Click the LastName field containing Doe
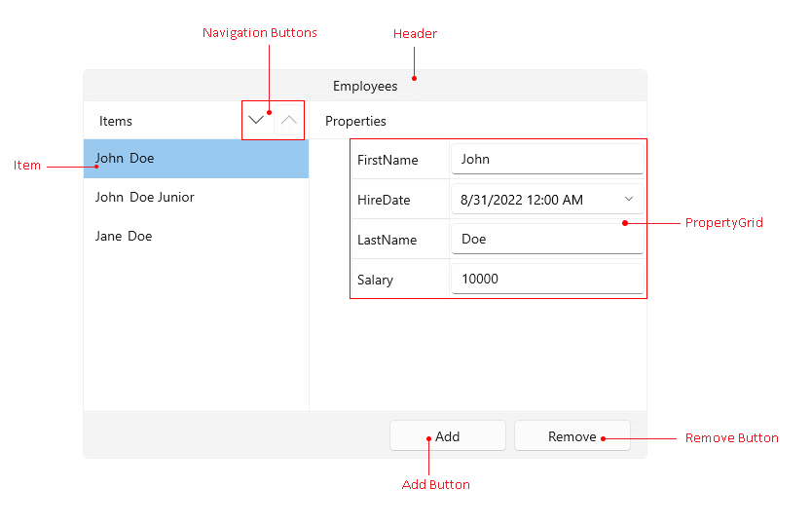Viewport: 812px width, 526px height. pyautogui.click(x=546, y=240)
